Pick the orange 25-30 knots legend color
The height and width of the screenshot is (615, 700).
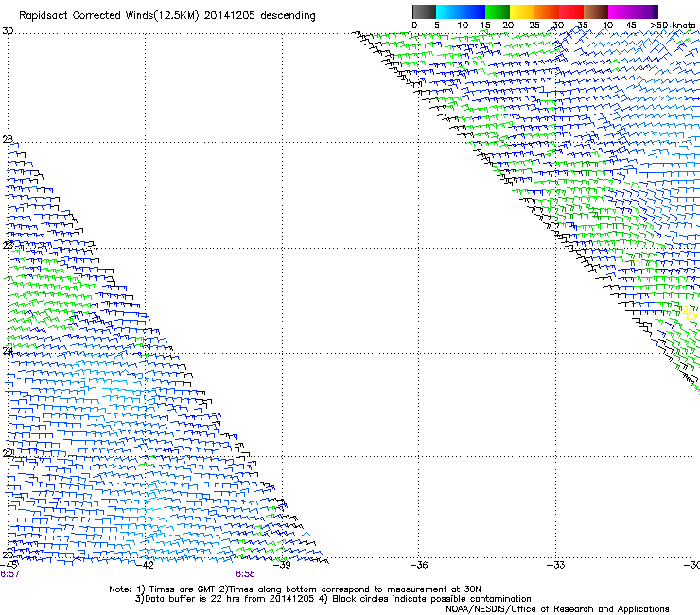[547, 11]
